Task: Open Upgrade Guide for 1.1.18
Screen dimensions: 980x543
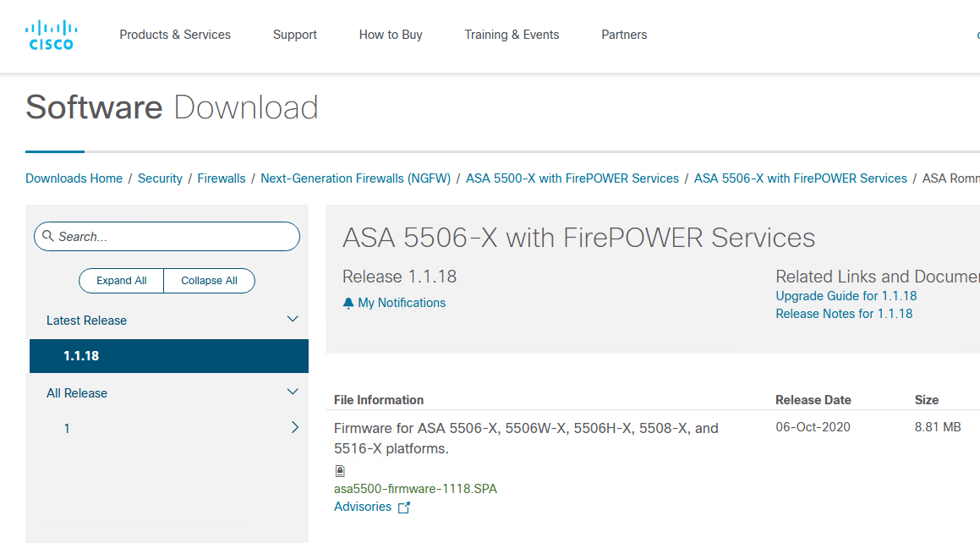Action: click(846, 295)
